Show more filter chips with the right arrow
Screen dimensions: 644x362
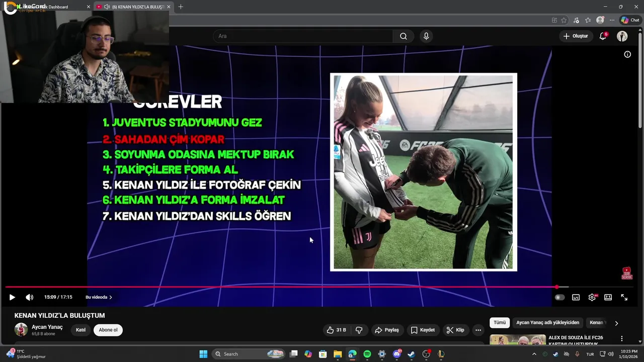616,323
